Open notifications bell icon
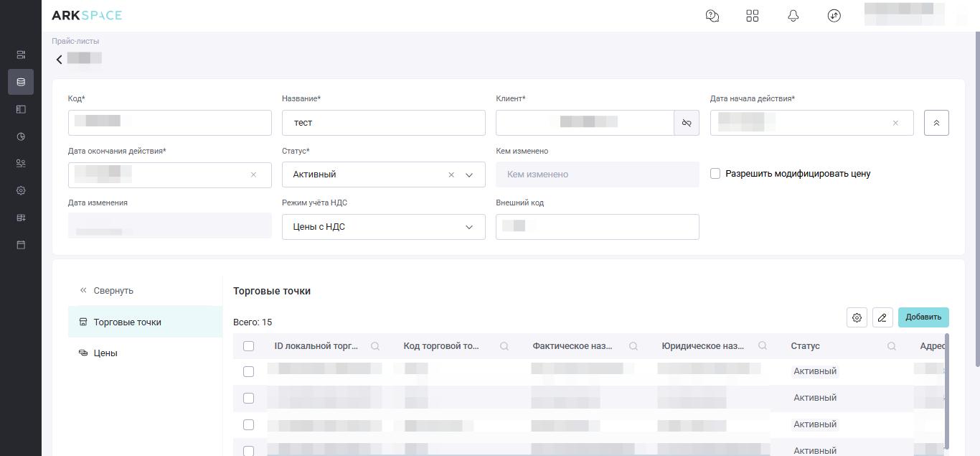The width and height of the screenshot is (980, 456). (793, 16)
